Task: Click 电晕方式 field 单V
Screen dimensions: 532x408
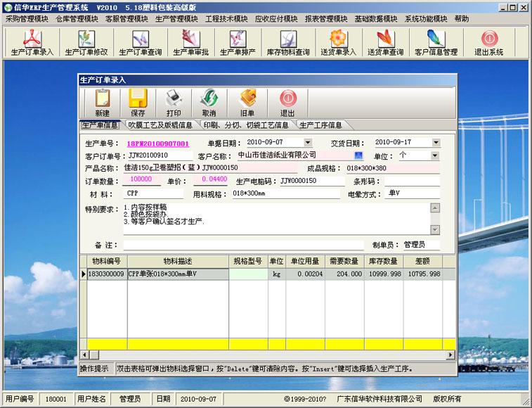Action: (413, 193)
